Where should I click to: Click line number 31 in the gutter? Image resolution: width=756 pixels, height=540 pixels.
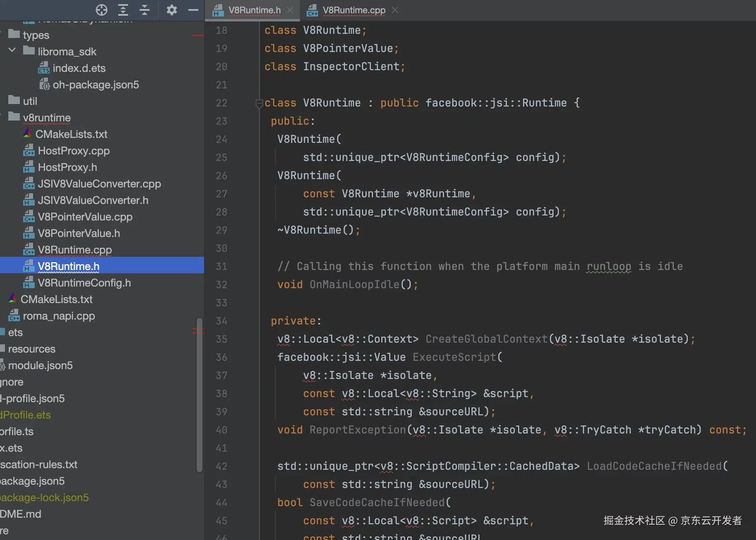(x=222, y=266)
